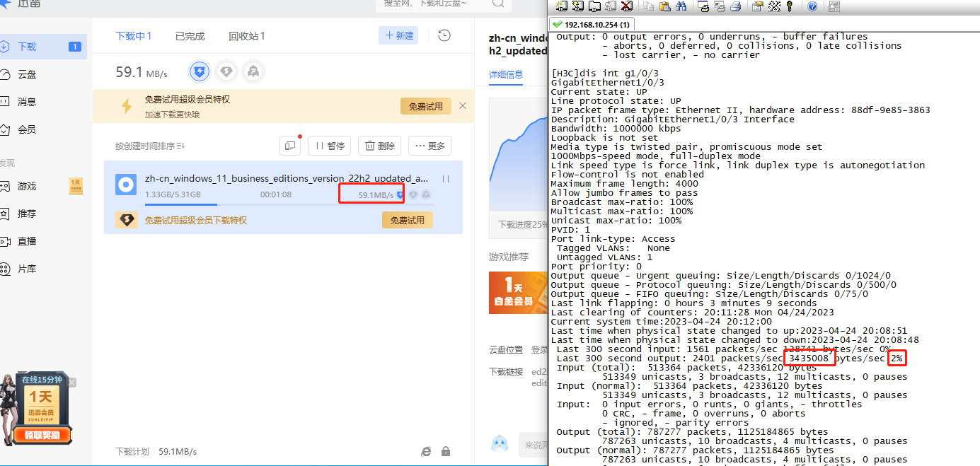Click the 暂停 pause button
Viewport: 980px width, 466px height.
330,146
